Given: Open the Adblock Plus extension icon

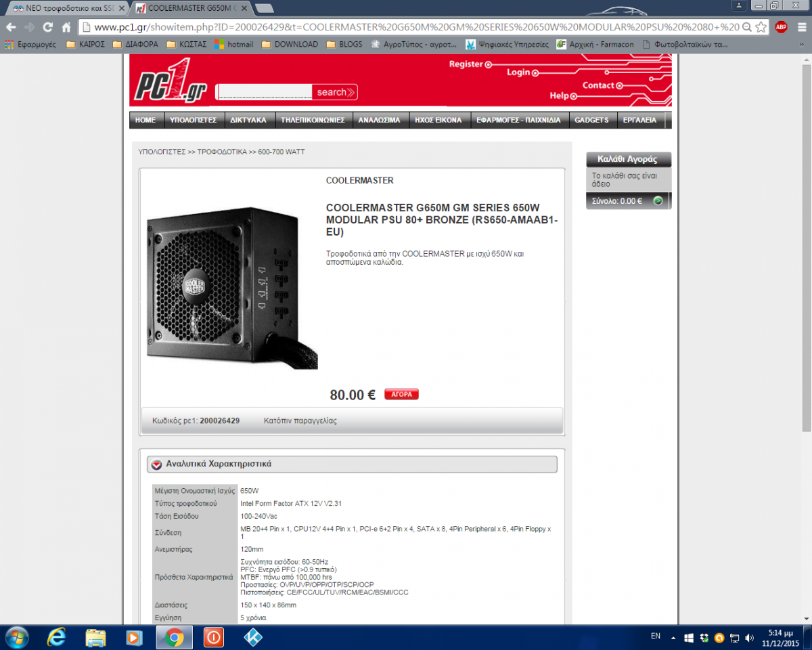Looking at the screenshot, I should coord(781,27).
